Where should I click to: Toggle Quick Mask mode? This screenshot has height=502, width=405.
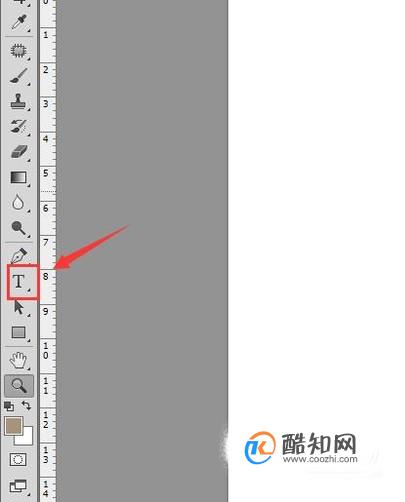[x=18, y=460]
